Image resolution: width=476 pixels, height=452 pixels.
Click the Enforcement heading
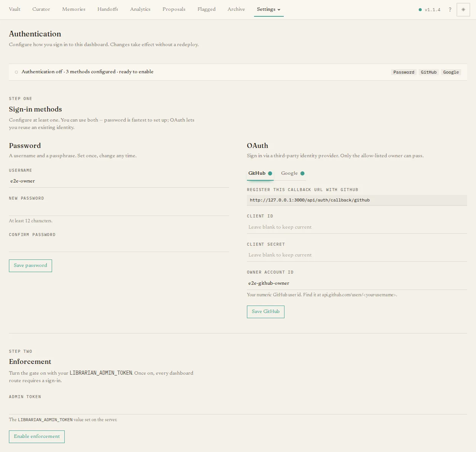tap(30, 362)
